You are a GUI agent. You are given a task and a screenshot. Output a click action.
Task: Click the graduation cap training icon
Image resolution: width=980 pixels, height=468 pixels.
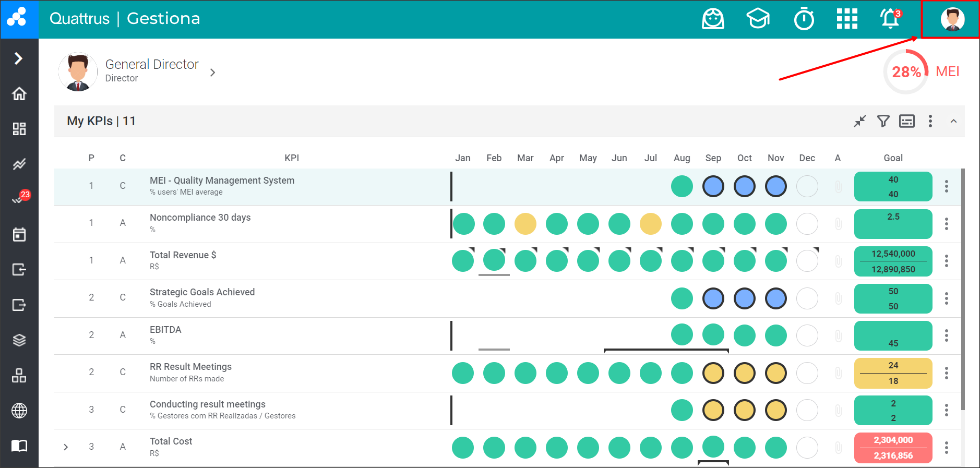(758, 19)
